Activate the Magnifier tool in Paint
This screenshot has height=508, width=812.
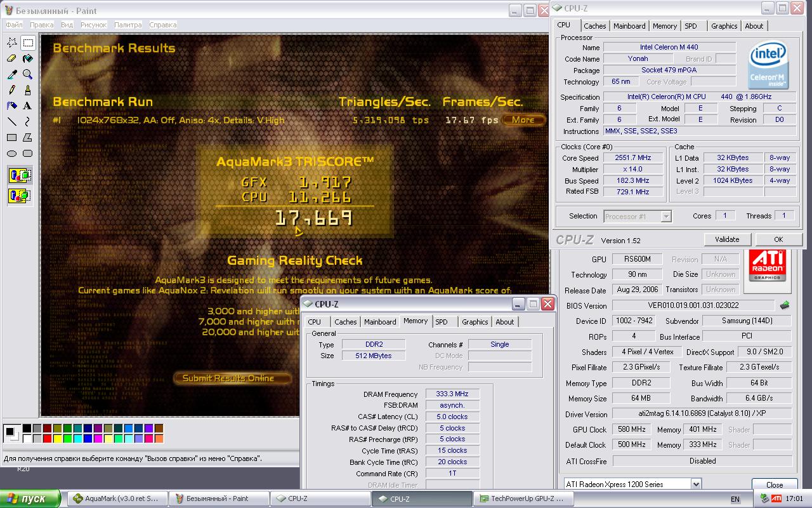click(x=28, y=74)
